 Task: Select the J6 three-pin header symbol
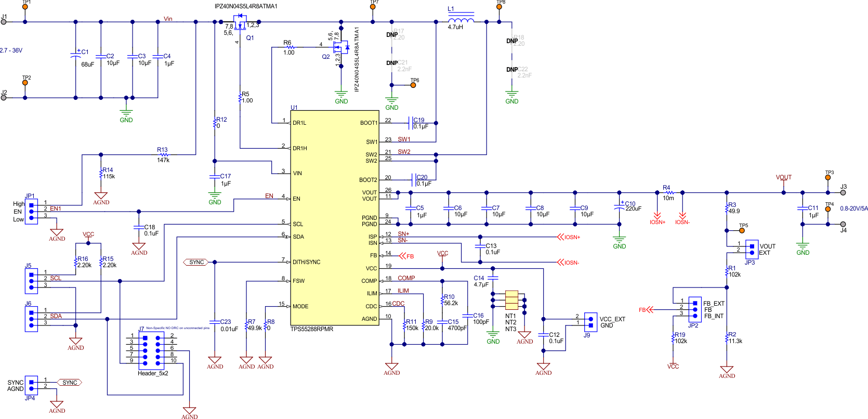coord(31,319)
